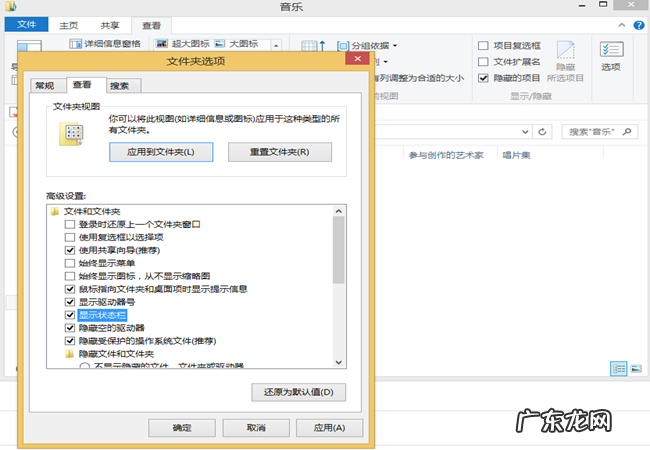The image size is (650, 450).
Task: Click 将所有列调整为合适的大小 command
Action: point(420,78)
